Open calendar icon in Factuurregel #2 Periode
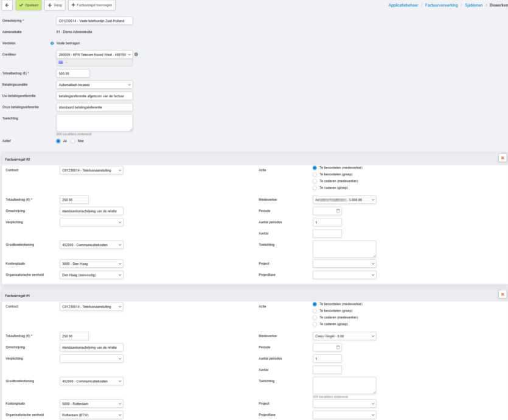Screen dimensions: 508x420 click(x=338, y=211)
